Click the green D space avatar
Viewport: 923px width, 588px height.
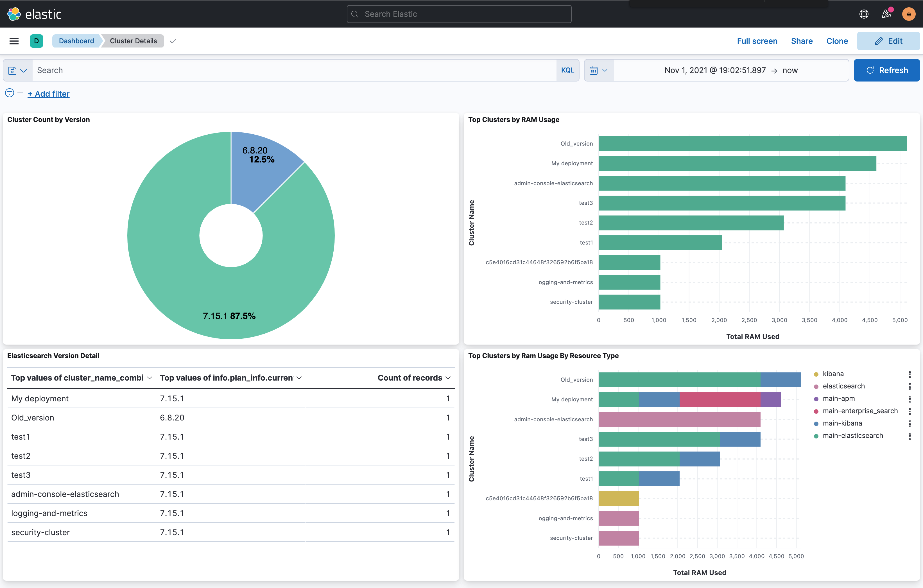coord(37,41)
